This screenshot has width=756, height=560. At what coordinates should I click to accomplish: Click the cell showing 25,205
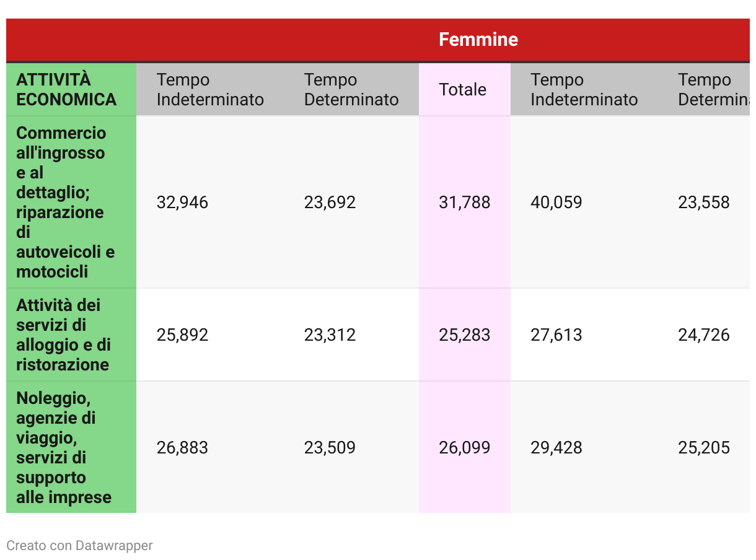point(703,448)
